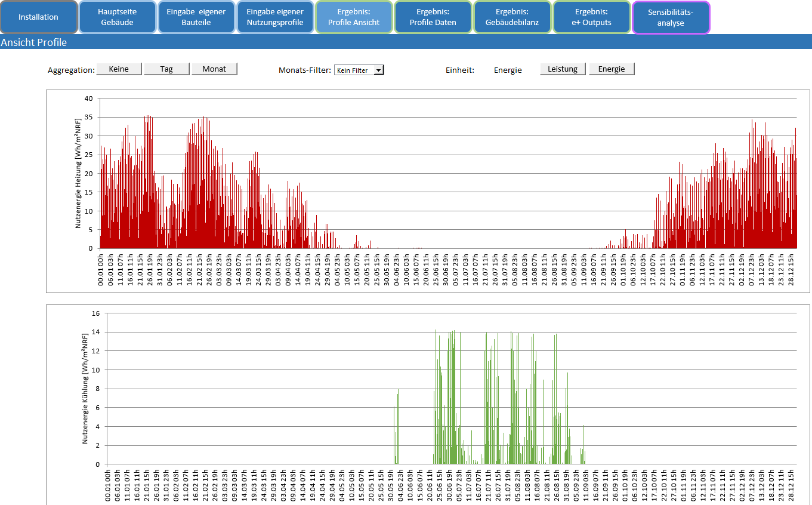Click the Energie unit button
This screenshot has height=505, width=812.
tap(612, 69)
